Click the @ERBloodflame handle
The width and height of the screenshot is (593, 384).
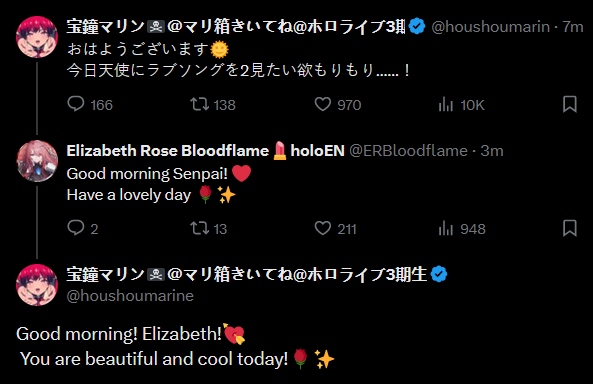coord(408,151)
